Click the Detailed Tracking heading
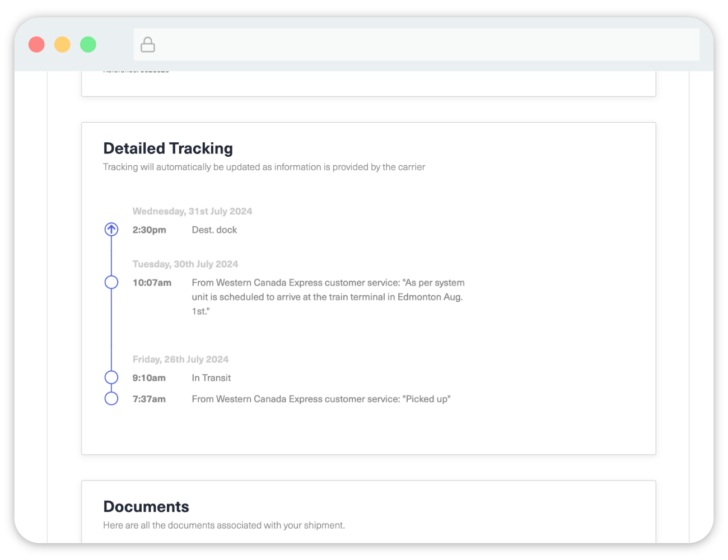 pyautogui.click(x=168, y=148)
